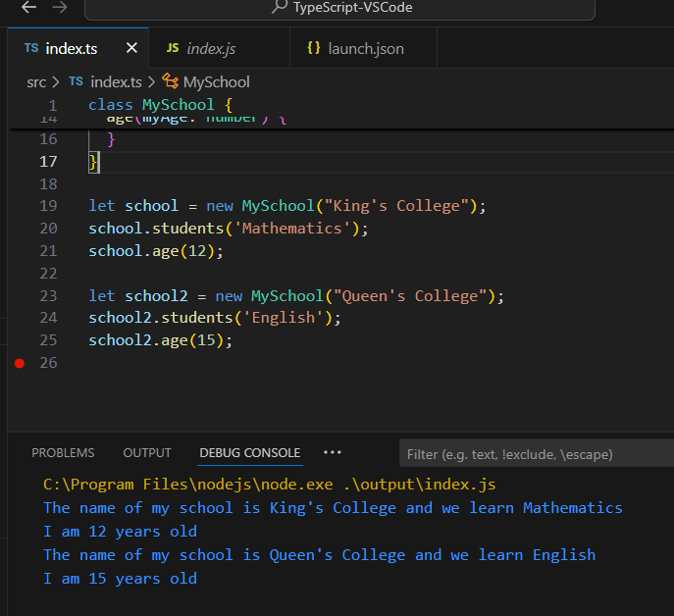Image resolution: width=674 pixels, height=616 pixels.
Task: Remove the breakpoint on line 26
Action: coord(20,364)
